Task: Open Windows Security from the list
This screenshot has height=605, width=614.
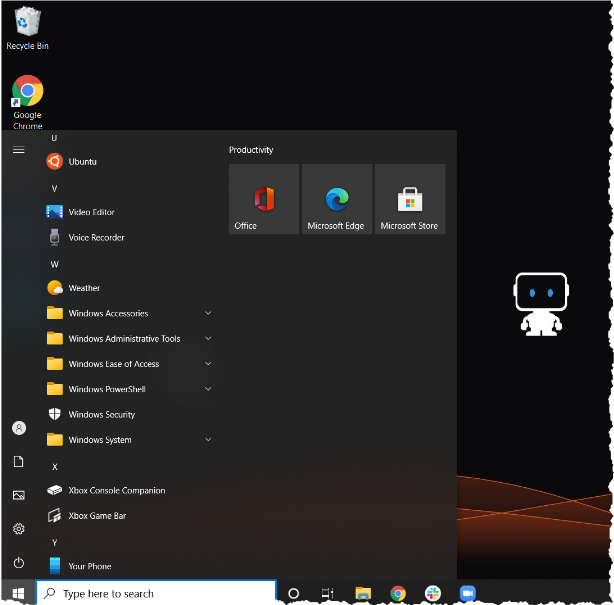Action: coord(101,415)
